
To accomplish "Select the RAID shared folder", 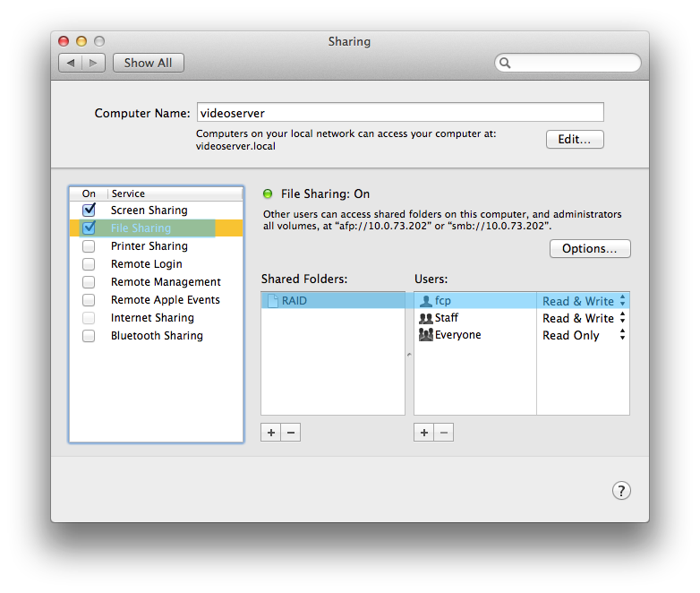I will tap(333, 301).
